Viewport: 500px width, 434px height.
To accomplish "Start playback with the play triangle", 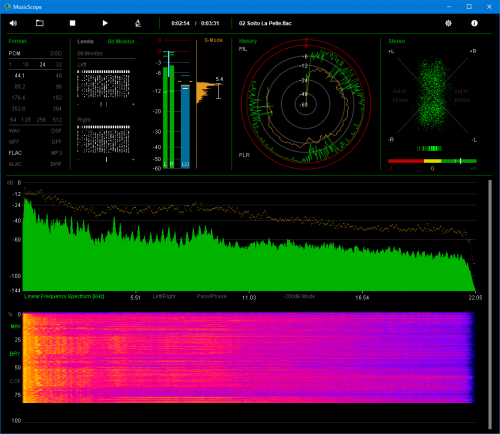I will point(105,23).
